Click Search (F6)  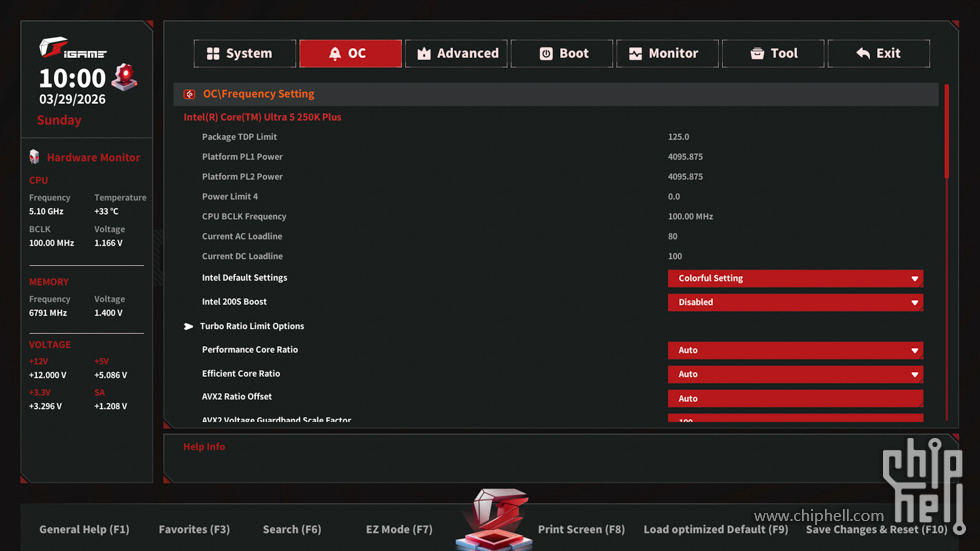[x=292, y=529]
